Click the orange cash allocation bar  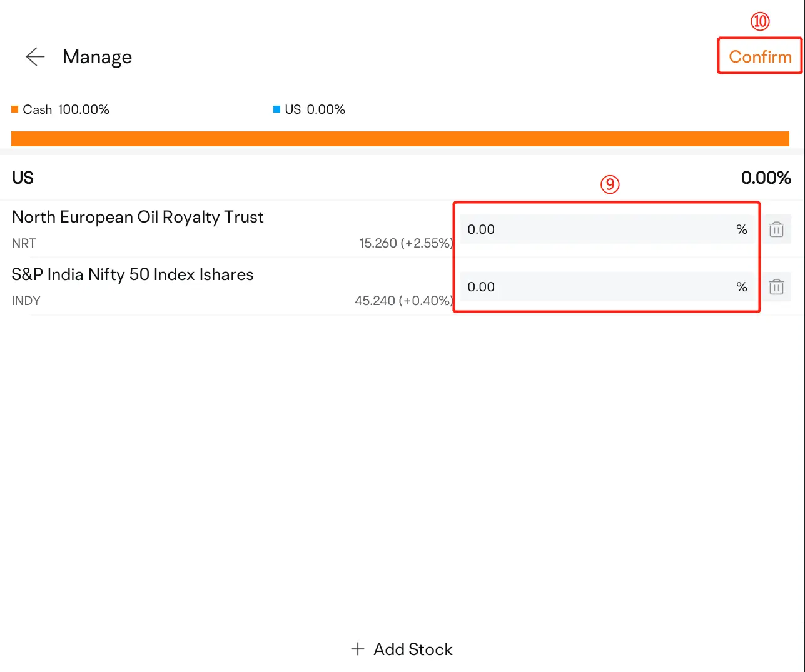coord(400,139)
